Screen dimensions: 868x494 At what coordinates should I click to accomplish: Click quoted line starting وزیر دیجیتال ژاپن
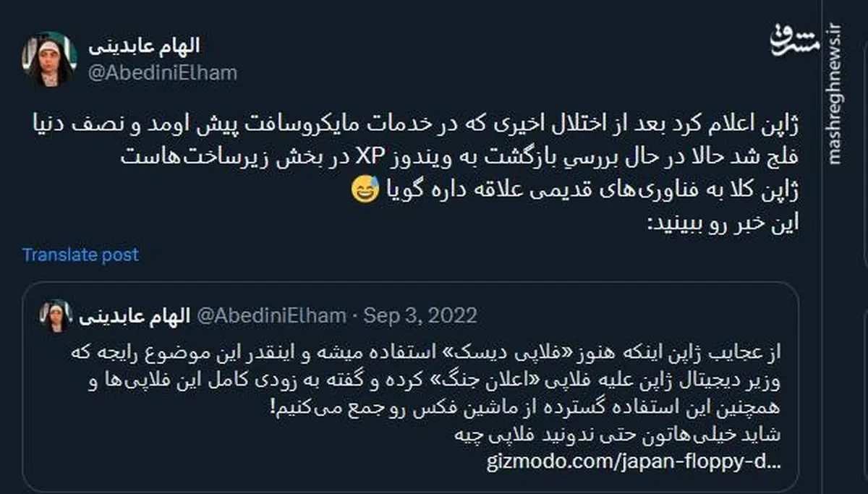(427, 380)
